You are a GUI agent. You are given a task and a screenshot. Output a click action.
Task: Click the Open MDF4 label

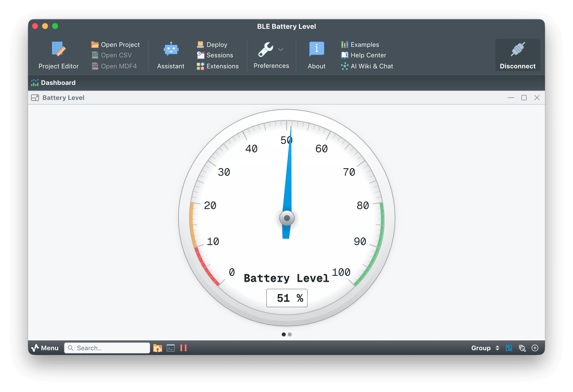pyautogui.click(x=119, y=66)
